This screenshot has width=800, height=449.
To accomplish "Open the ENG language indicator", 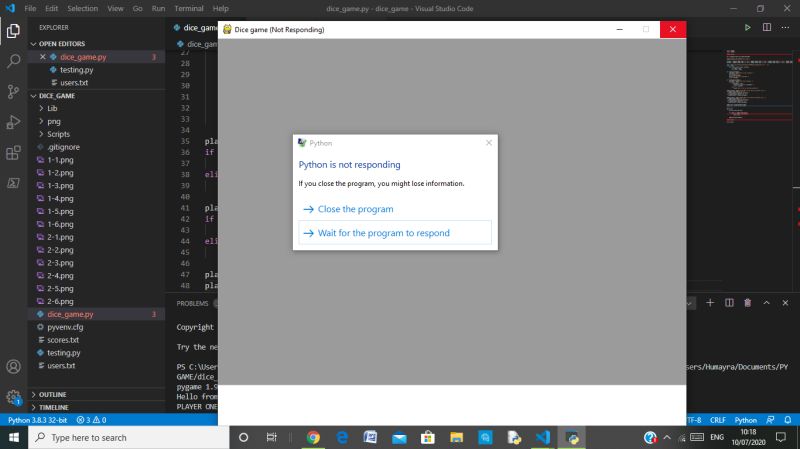I will [717, 437].
